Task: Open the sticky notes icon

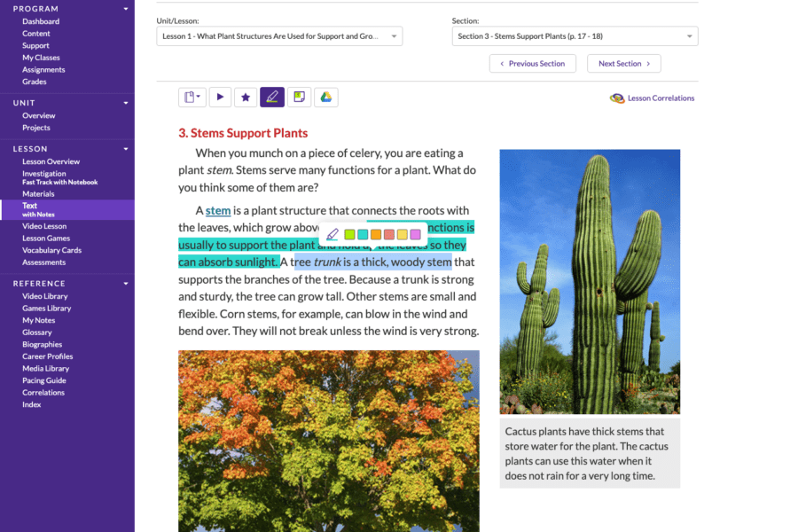Action: pyautogui.click(x=300, y=98)
